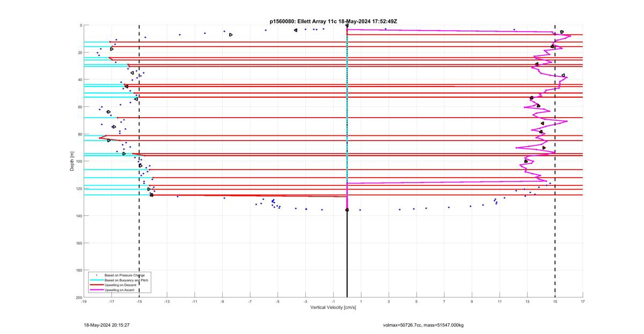Click x-axis tick label '-15'
Image resolution: width=644 pixels, height=334 pixels.
click(x=139, y=302)
